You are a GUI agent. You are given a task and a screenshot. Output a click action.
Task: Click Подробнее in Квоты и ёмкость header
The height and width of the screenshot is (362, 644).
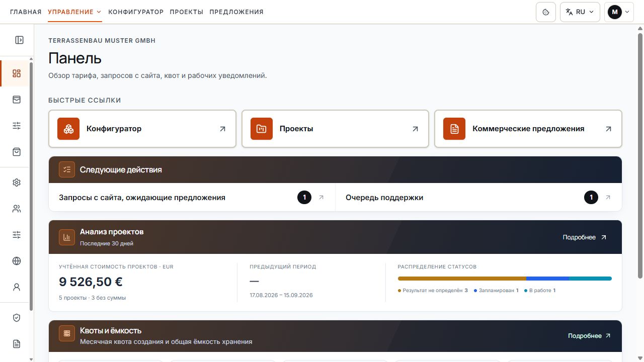coord(590,336)
